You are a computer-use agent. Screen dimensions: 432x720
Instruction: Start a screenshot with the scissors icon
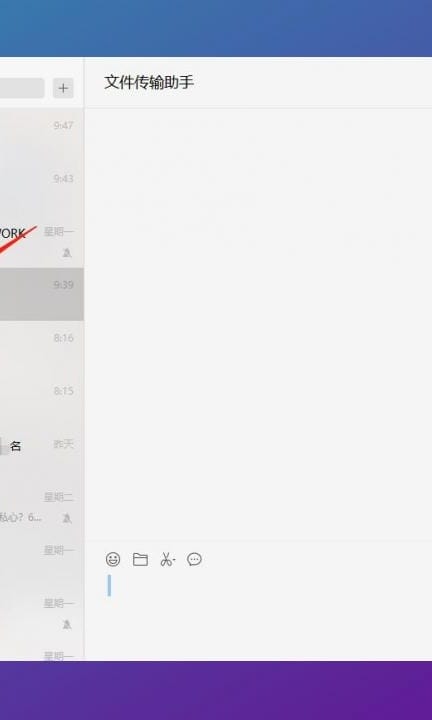pos(166,559)
